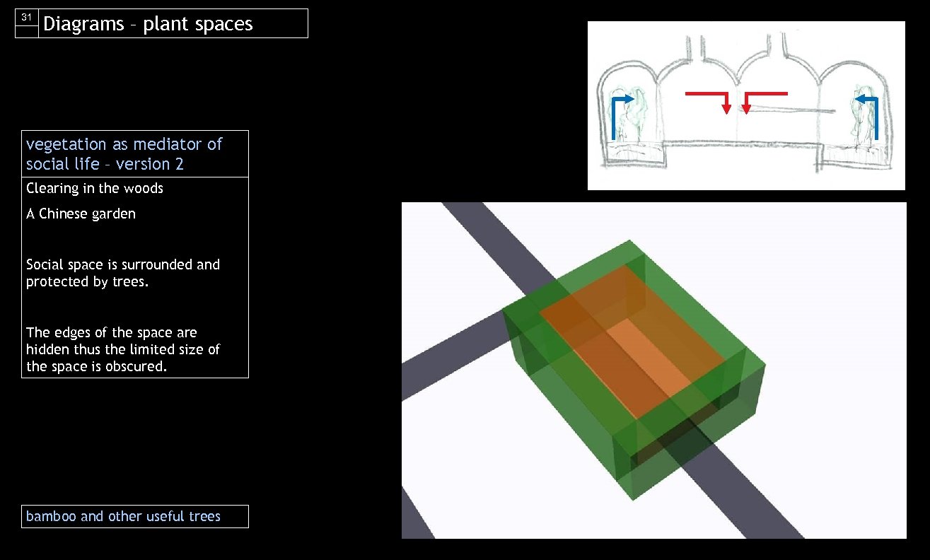Click the slide number 31 badge

pos(26,19)
